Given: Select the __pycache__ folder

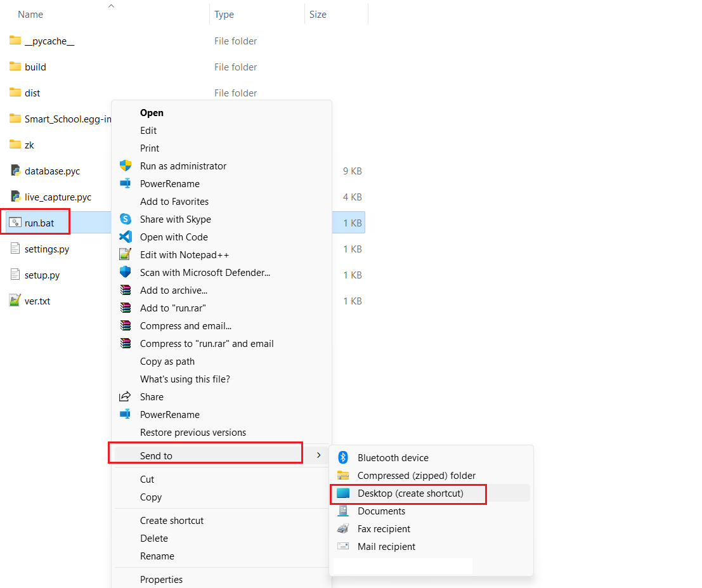Looking at the screenshot, I should click(49, 41).
